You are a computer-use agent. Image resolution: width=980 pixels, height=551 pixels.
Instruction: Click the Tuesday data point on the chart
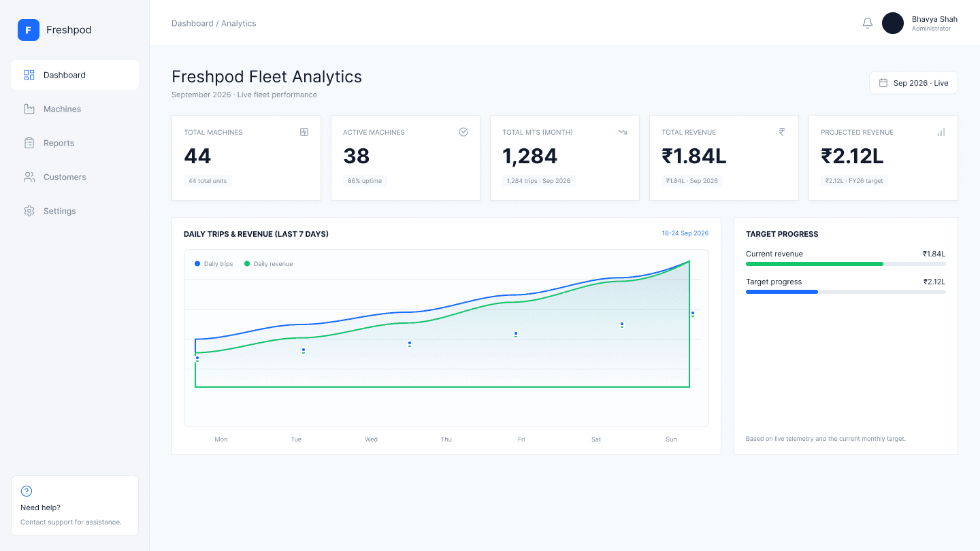click(304, 350)
